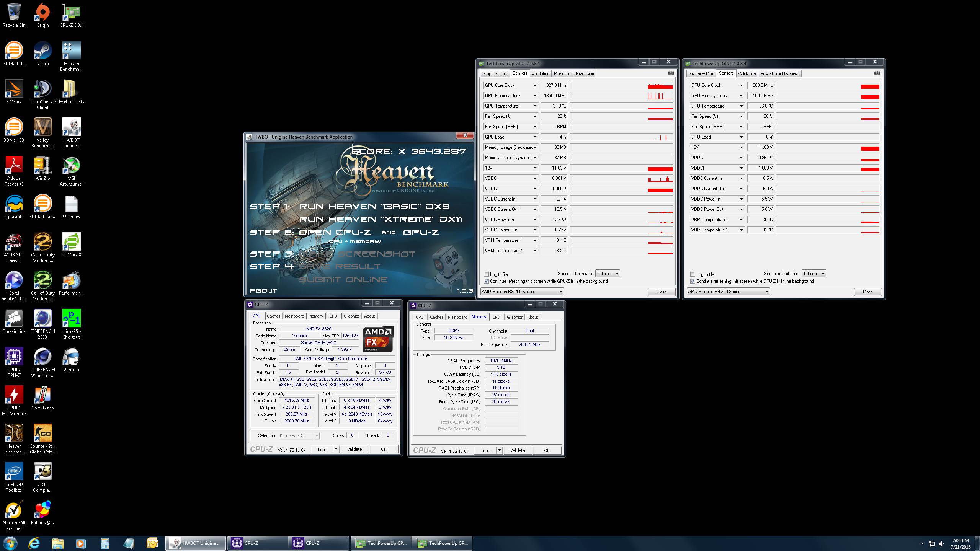
Task: Click RUN HEAVEN BASIC DX9 step
Action: (x=374, y=207)
